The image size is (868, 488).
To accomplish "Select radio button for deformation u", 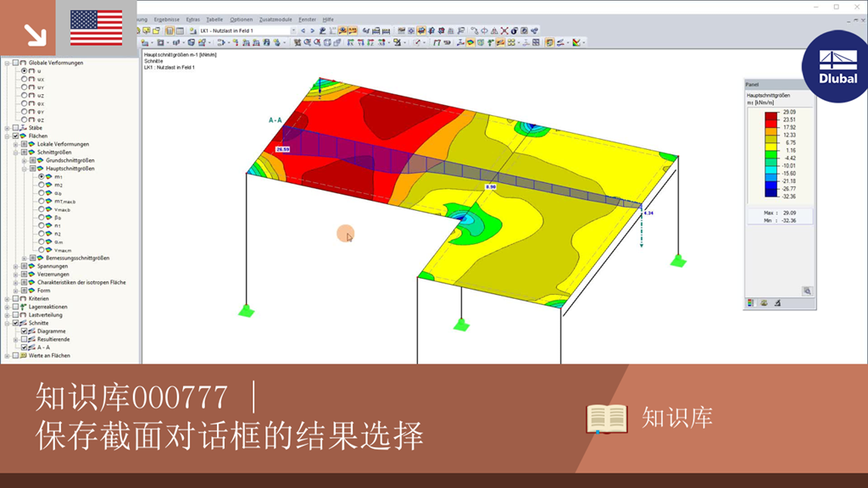I will click(x=25, y=71).
